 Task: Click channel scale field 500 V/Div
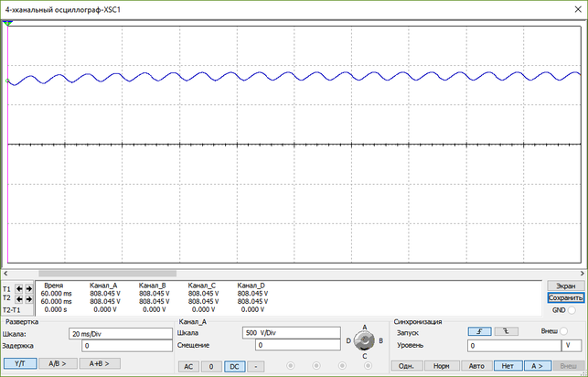[x=292, y=333]
